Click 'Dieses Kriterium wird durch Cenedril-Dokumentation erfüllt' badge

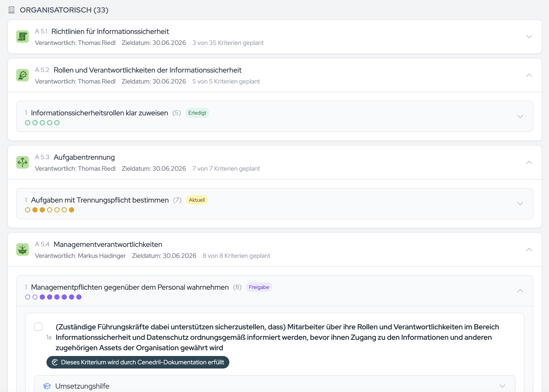pyautogui.click(x=138, y=362)
